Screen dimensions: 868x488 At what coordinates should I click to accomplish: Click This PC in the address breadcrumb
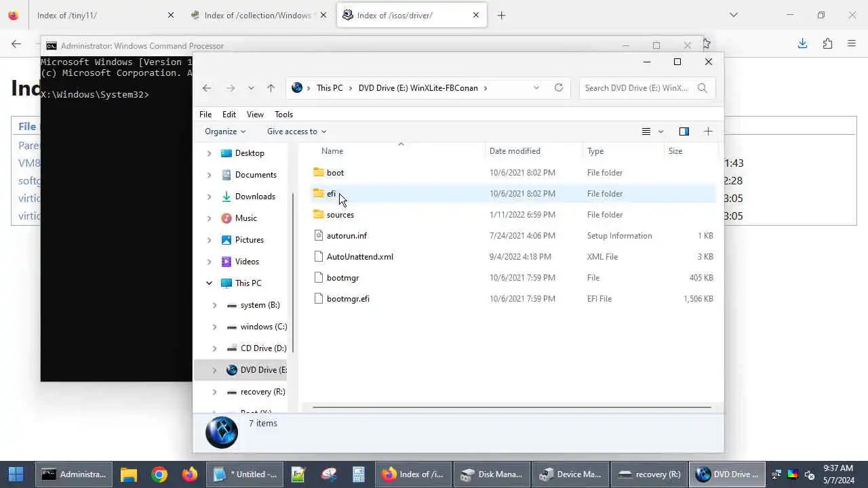coord(330,88)
